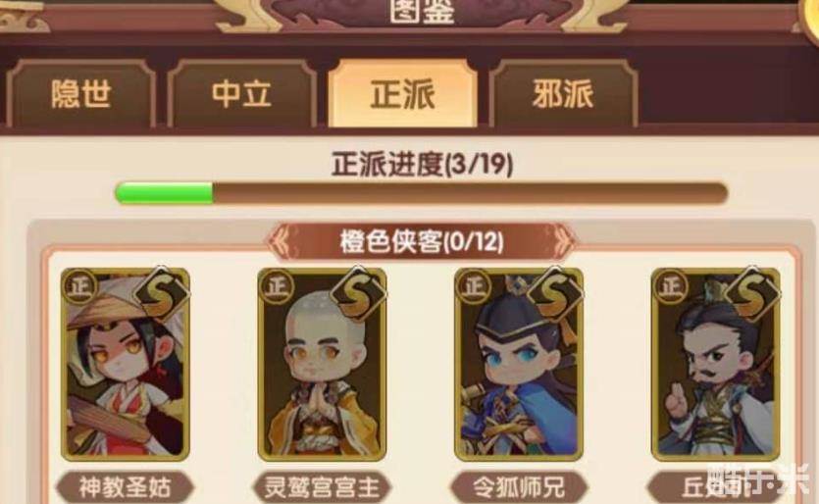
Task: Select the 正派 tab
Action: (x=403, y=94)
